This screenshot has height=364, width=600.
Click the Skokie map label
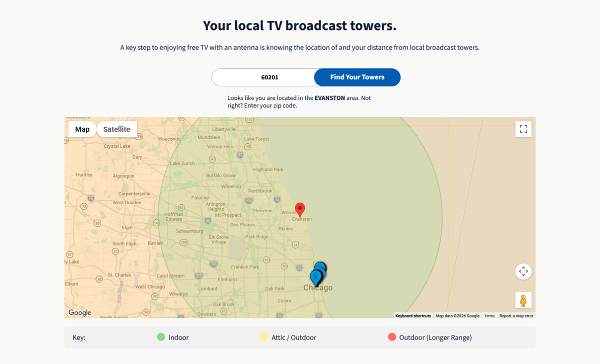286,228
